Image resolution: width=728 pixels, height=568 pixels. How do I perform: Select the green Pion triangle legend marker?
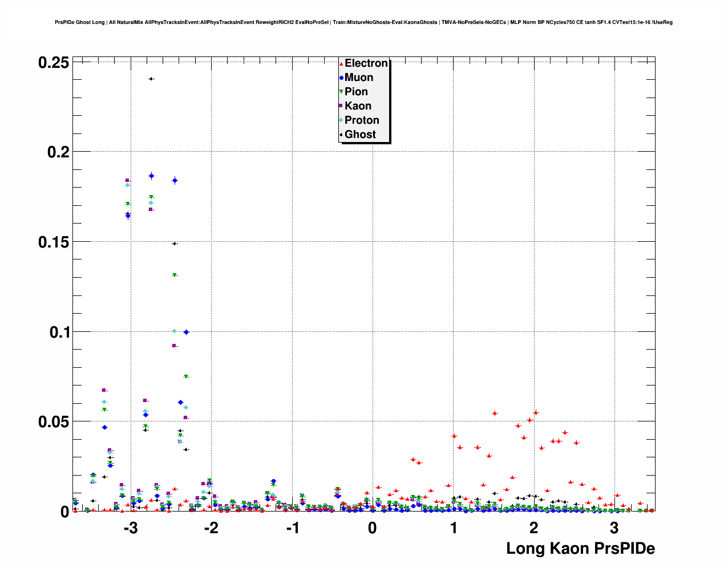click(x=341, y=92)
